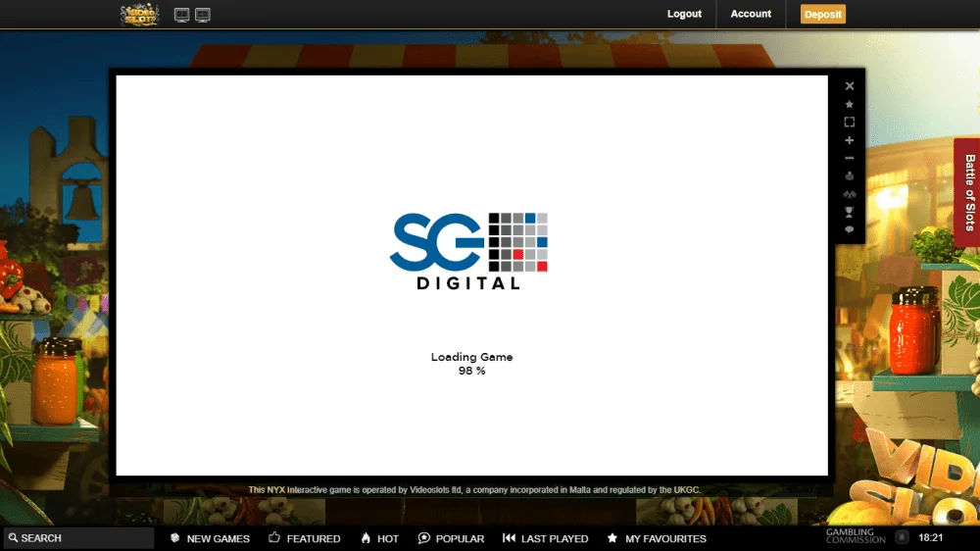Click the Loading Game 98 % text
This screenshot has width=980, height=551.
click(472, 364)
